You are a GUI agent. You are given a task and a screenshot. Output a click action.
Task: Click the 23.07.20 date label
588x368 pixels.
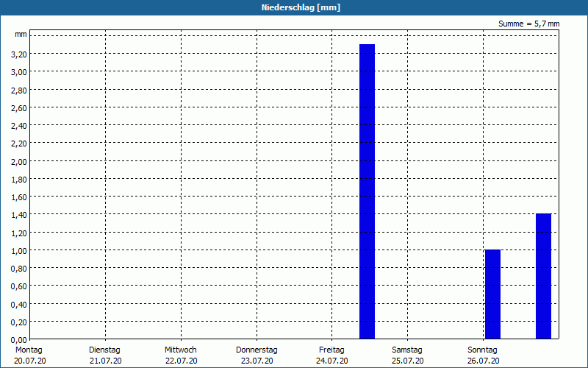point(257,361)
